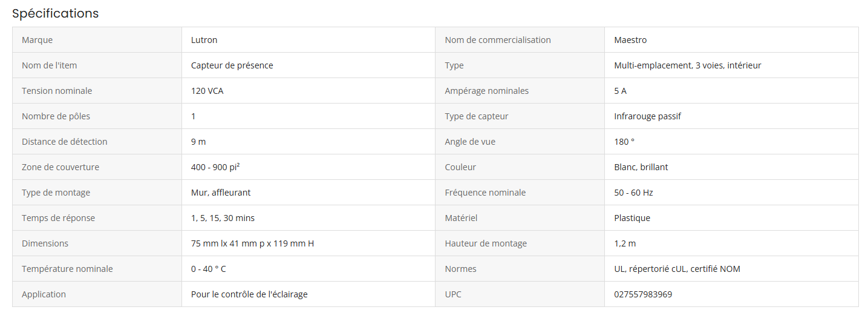Click the Multi-emplacement, 3 voies type value

click(x=687, y=65)
